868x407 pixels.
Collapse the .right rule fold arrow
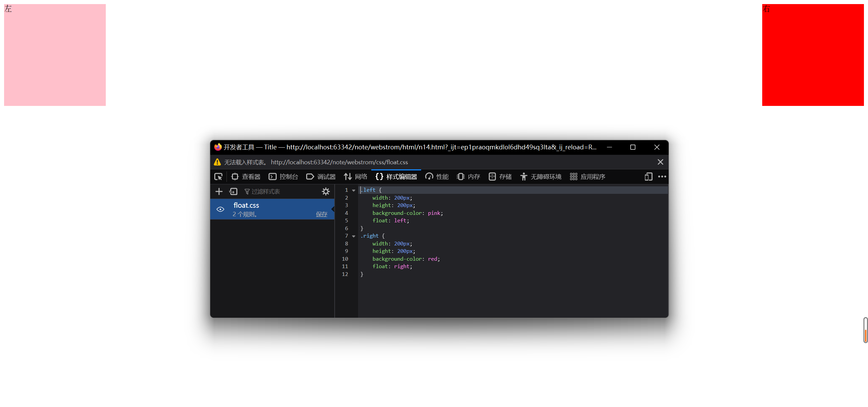(x=354, y=236)
